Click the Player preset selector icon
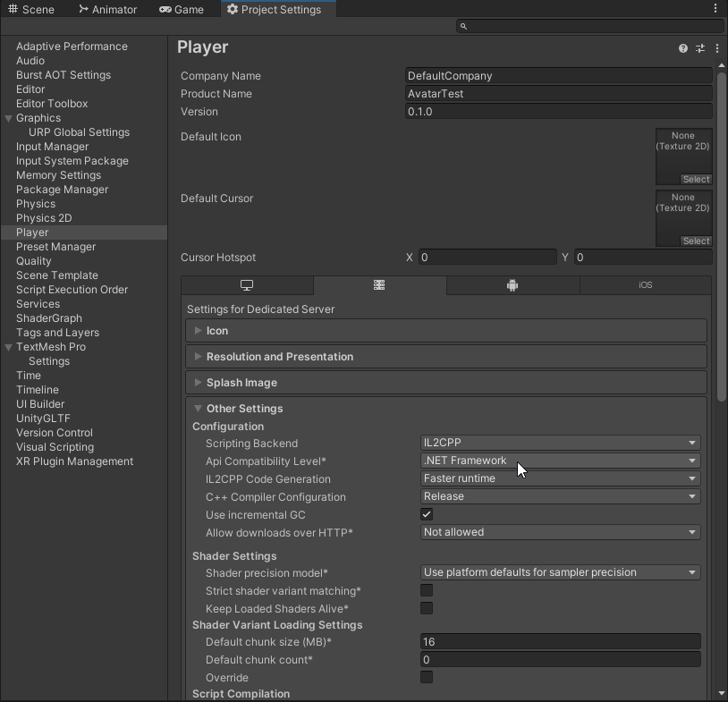 coord(700,48)
